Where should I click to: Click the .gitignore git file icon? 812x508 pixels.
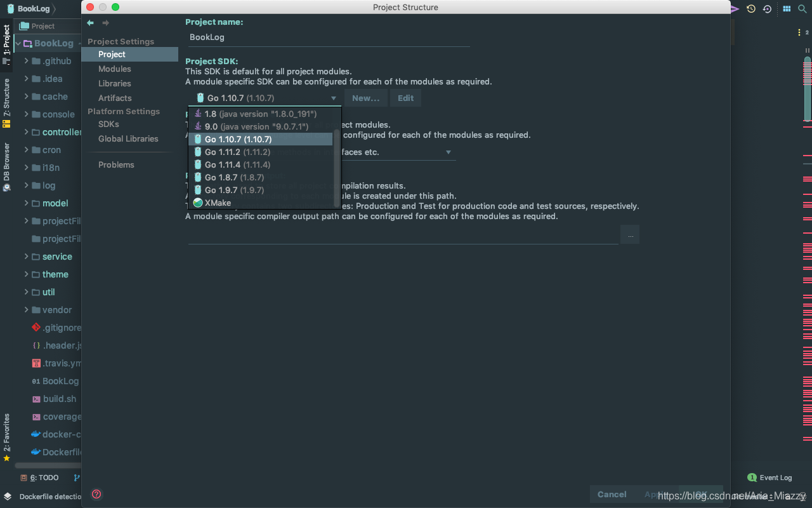(x=36, y=328)
